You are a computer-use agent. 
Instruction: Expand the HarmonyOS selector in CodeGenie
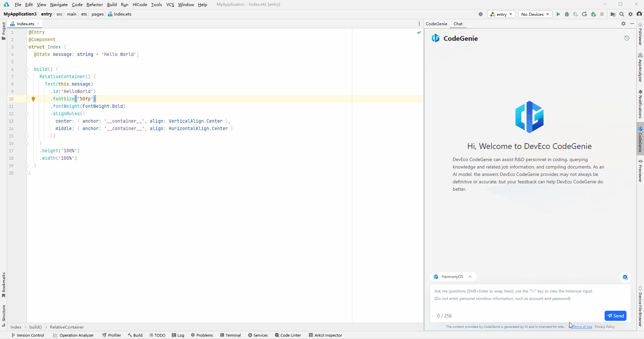(x=453, y=277)
